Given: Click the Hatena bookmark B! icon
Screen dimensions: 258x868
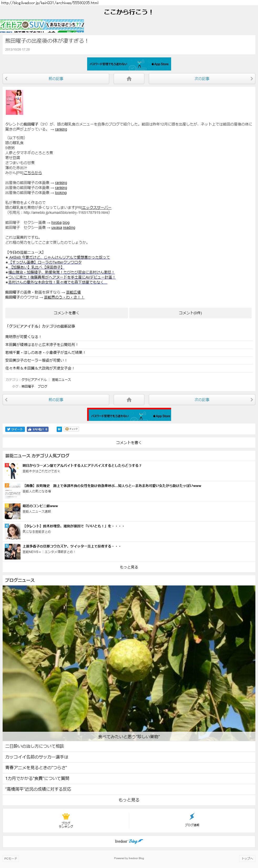Looking at the screenshot, I should point(59,429).
